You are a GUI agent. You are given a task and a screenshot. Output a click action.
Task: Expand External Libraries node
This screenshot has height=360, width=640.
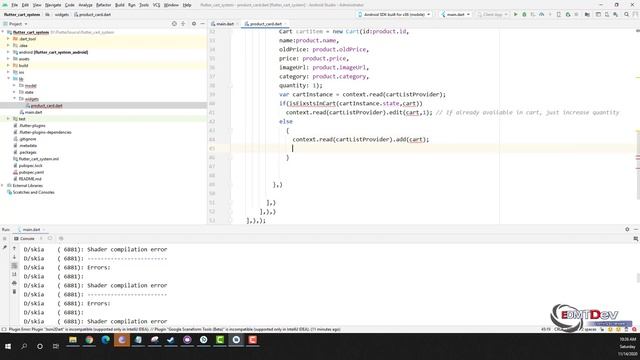click(3, 185)
